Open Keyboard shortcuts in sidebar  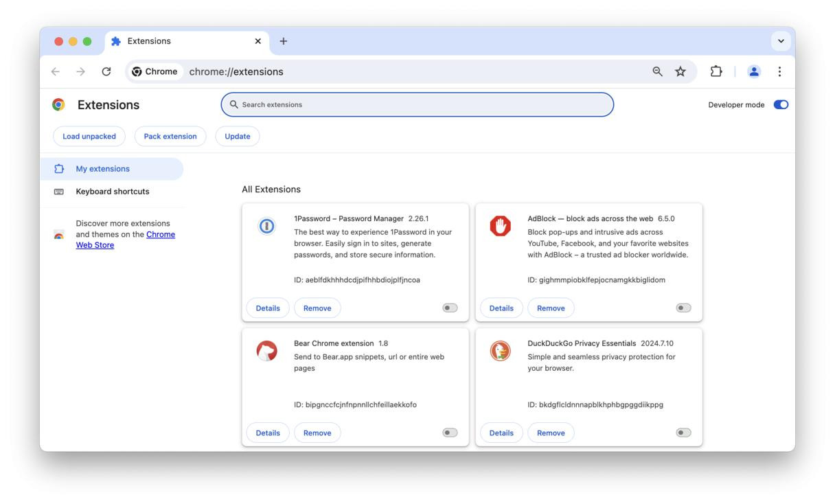tap(112, 192)
